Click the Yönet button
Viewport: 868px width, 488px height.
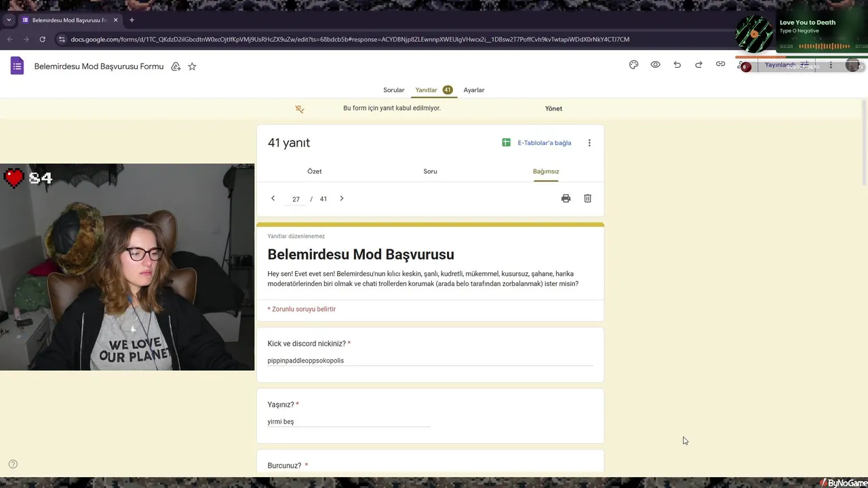tap(553, 108)
